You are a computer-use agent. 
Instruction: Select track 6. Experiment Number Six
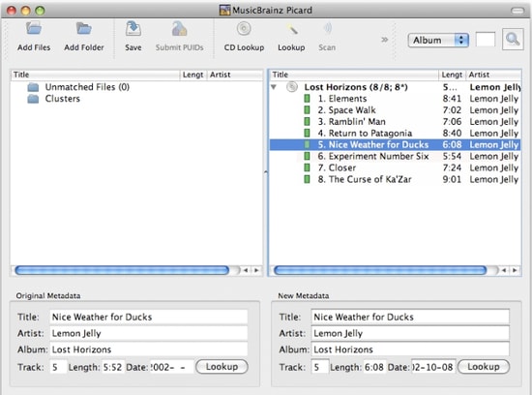(x=373, y=157)
